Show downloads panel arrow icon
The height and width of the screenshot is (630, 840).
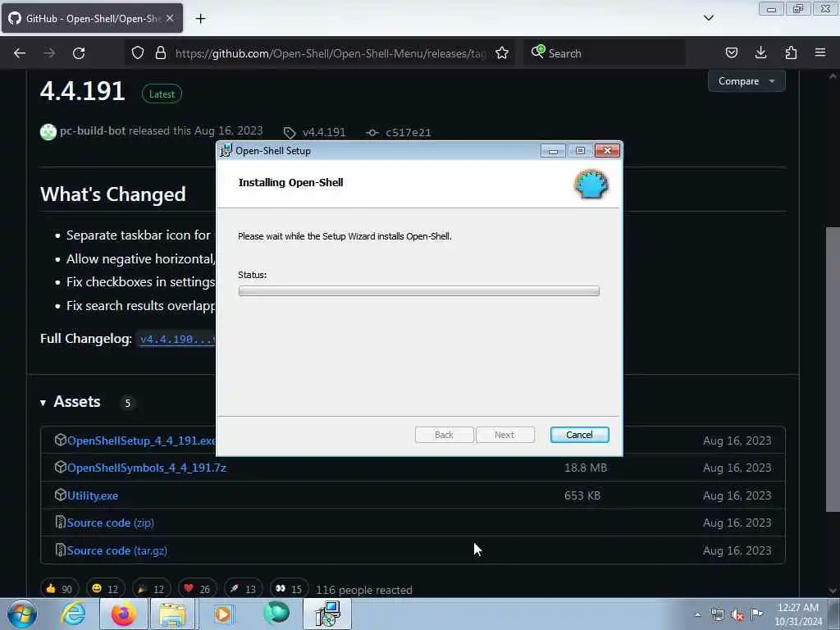coord(760,52)
